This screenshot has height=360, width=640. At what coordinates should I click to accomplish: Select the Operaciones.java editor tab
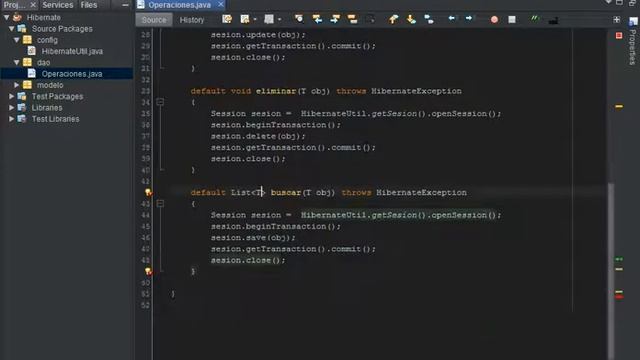coord(180,5)
